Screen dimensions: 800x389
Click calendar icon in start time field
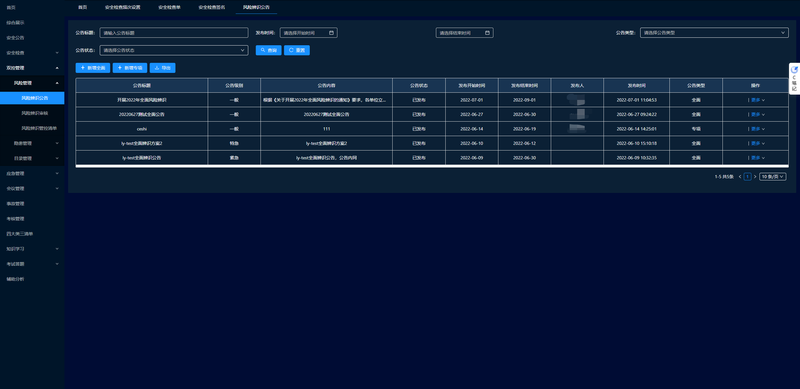331,33
